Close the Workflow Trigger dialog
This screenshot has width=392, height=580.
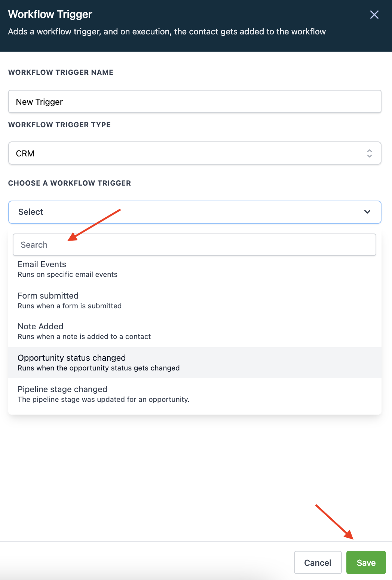pos(374,15)
